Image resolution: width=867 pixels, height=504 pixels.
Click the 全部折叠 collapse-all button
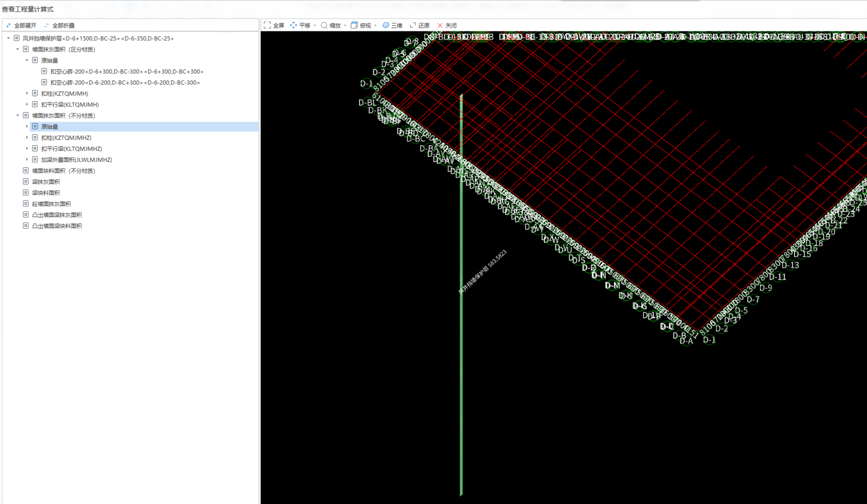(59, 25)
